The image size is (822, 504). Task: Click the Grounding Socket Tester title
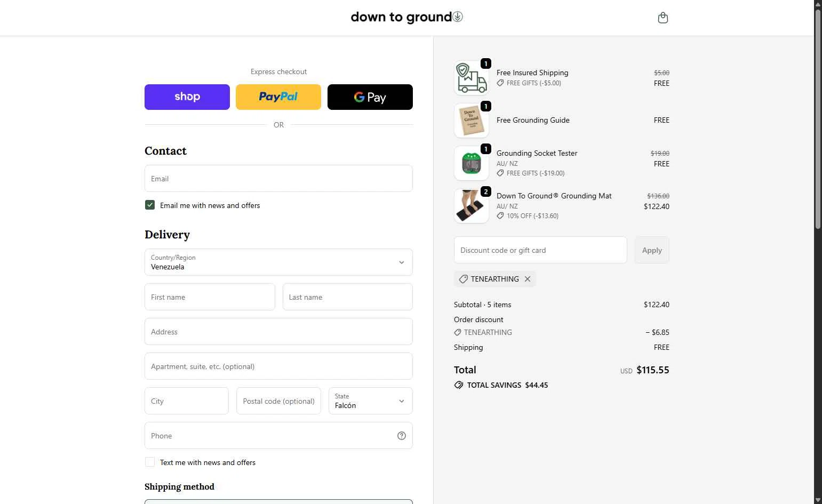point(537,153)
